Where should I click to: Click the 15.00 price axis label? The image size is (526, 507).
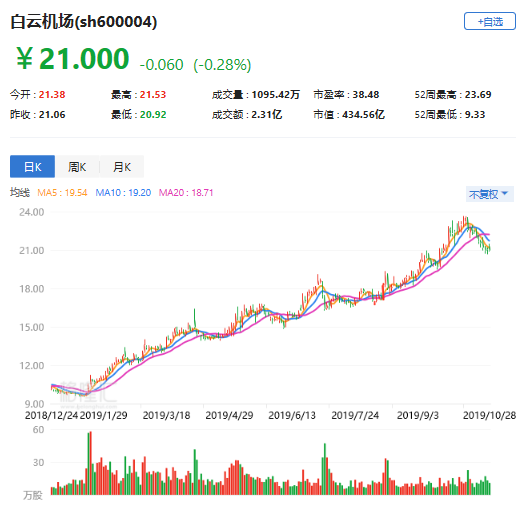(32, 327)
